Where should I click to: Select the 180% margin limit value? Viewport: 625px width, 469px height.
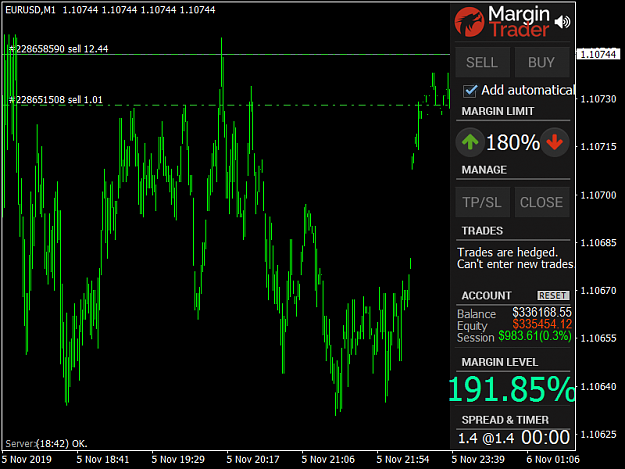click(513, 142)
